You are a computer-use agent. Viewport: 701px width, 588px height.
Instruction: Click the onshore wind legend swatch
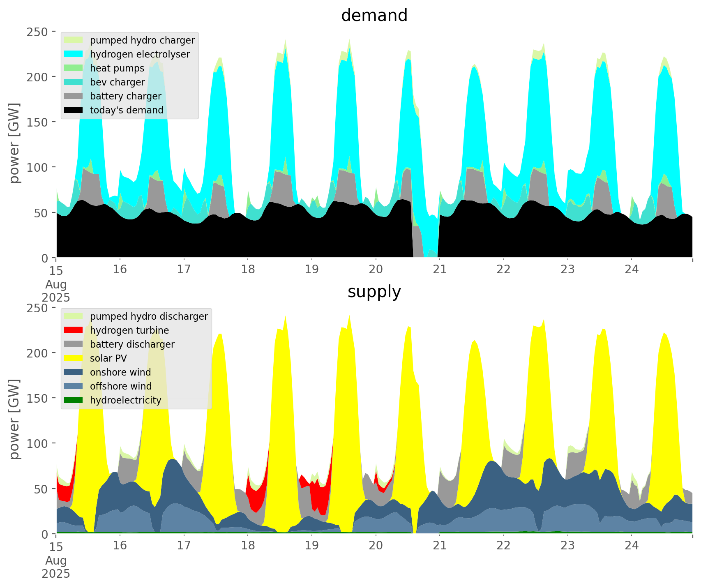[74, 372]
